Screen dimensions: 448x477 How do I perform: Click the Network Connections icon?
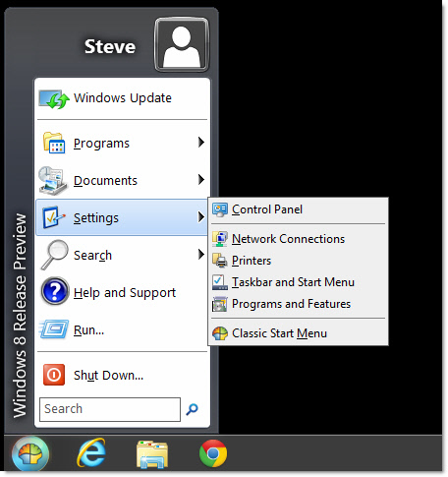[220, 239]
